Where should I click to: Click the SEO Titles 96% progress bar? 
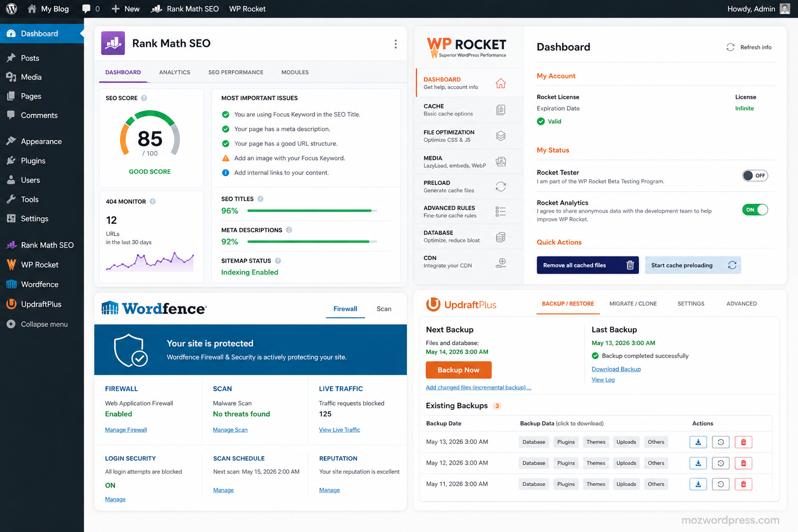click(312, 211)
